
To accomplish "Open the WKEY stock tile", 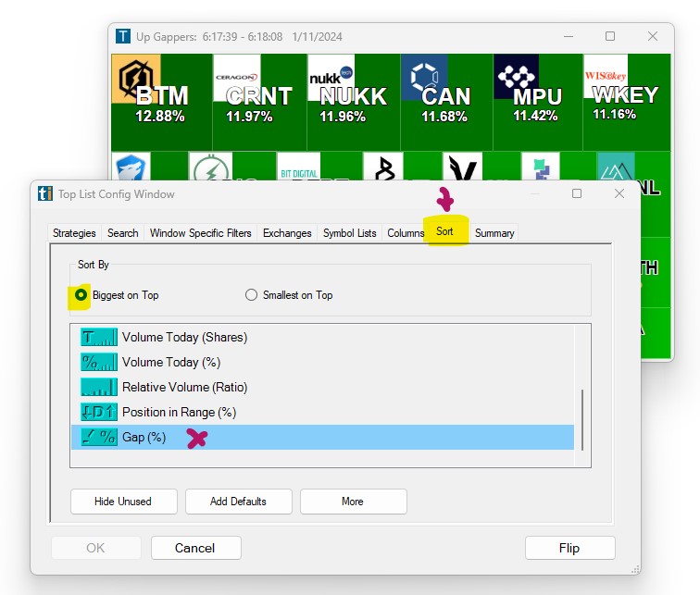I will pyautogui.click(x=626, y=102).
